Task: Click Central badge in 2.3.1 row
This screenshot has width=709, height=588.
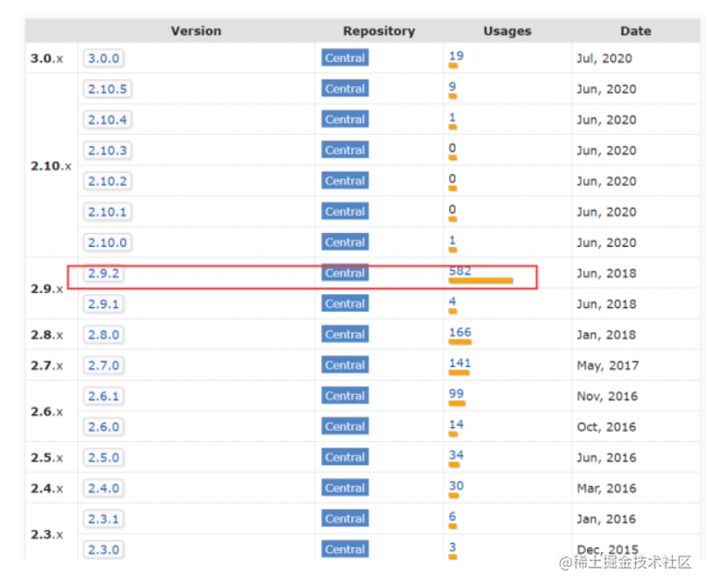Action: 345,519
